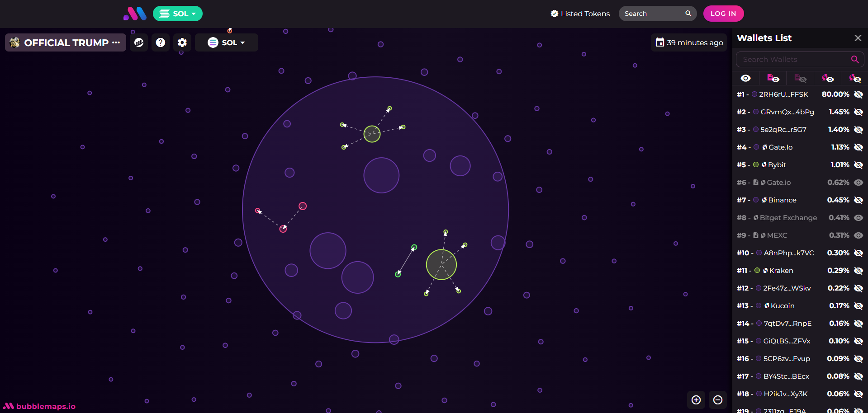Click the 39 minutes ago snapshot button

pos(689,42)
